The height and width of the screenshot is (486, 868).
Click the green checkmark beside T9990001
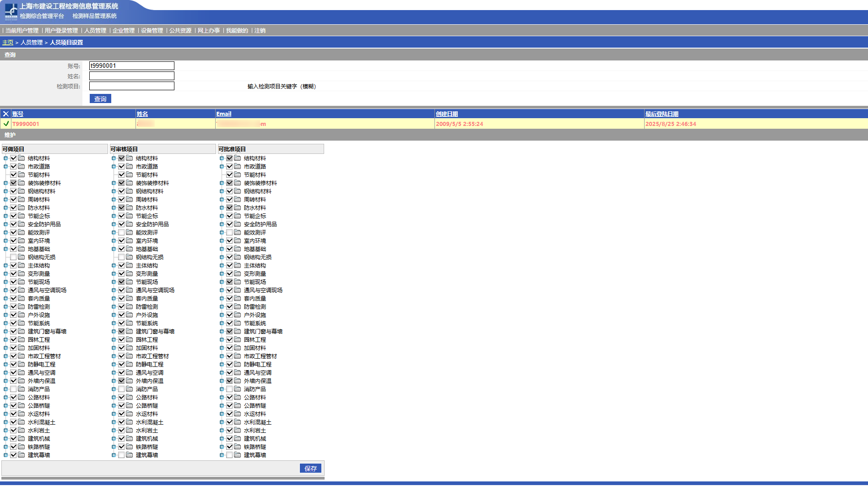click(x=6, y=124)
